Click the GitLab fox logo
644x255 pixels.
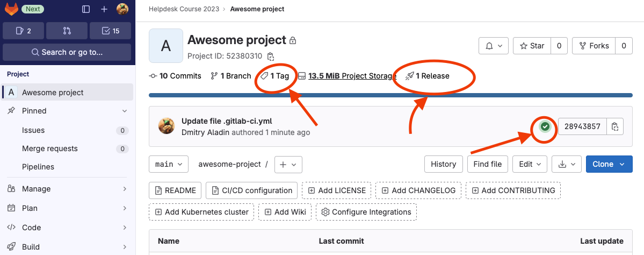pyautogui.click(x=11, y=9)
